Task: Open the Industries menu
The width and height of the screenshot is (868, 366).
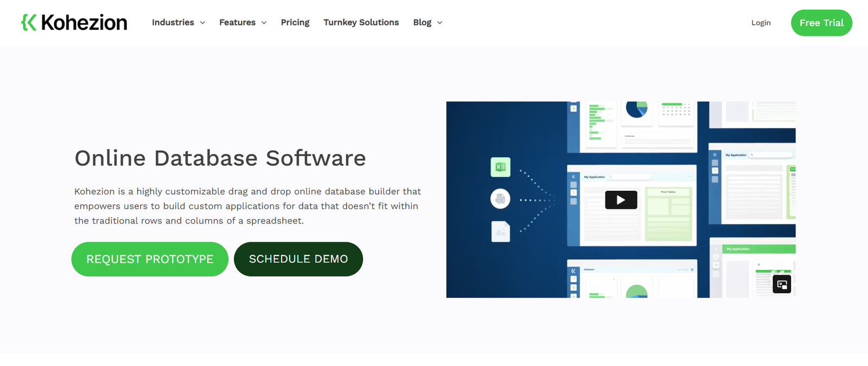Action: [x=173, y=22]
